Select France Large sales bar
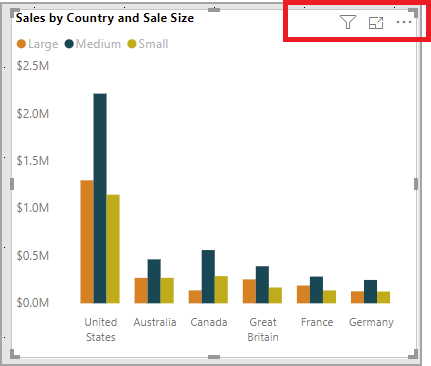Viewport: 431px width, 366px height. 303,294
